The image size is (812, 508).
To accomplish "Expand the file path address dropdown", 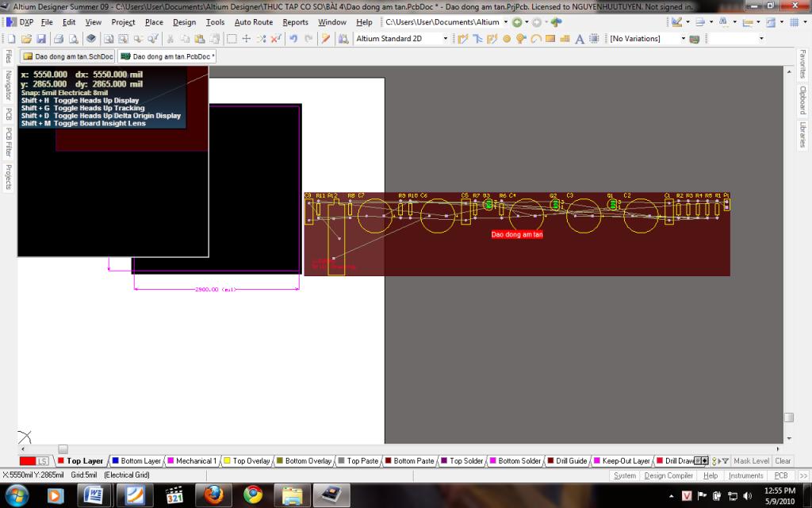I will [x=504, y=22].
